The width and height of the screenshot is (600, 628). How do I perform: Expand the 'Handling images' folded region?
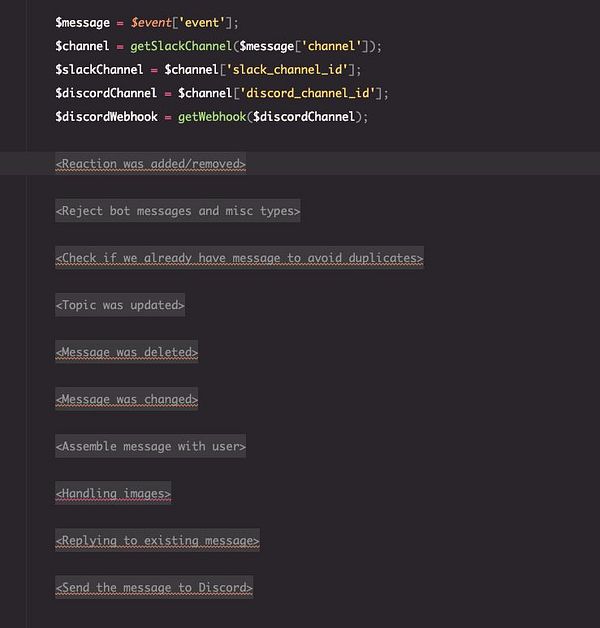click(113, 493)
